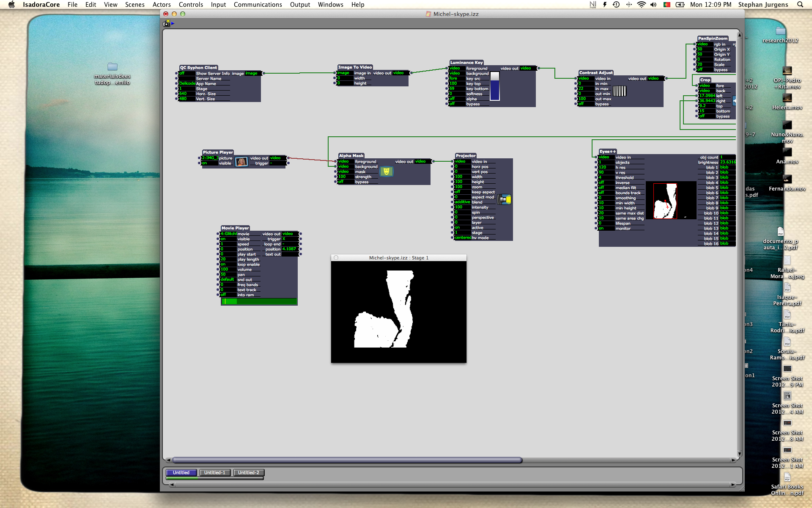Click the NI mate menu bar icon
This screenshot has width=812, height=508.
click(x=593, y=5)
